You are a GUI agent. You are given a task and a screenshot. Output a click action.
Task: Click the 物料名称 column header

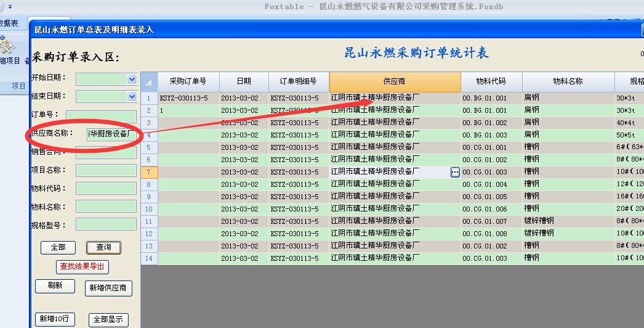(x=568, y=81)
